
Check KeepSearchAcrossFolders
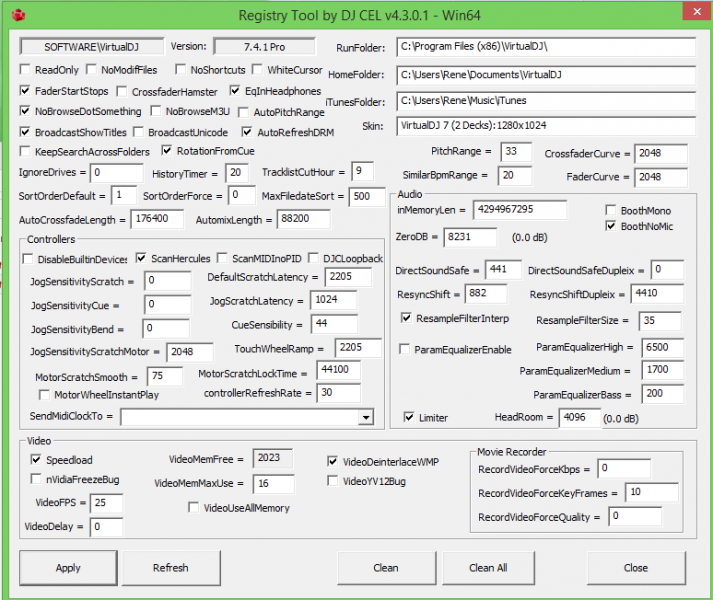(x=25, y=151)
